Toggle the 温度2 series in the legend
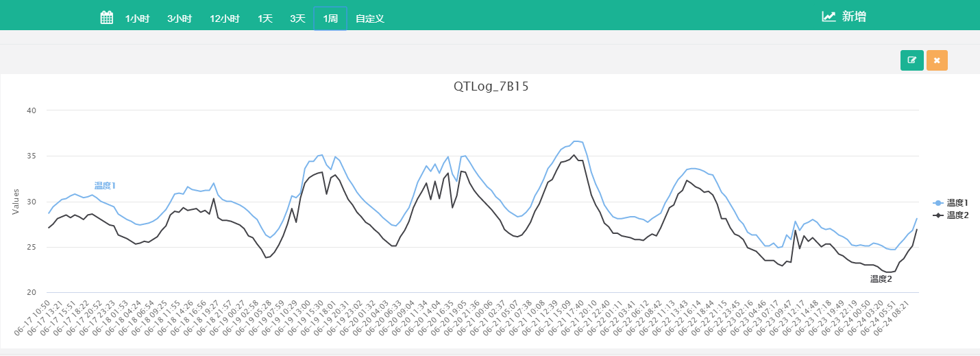 (x=957, y=215)
